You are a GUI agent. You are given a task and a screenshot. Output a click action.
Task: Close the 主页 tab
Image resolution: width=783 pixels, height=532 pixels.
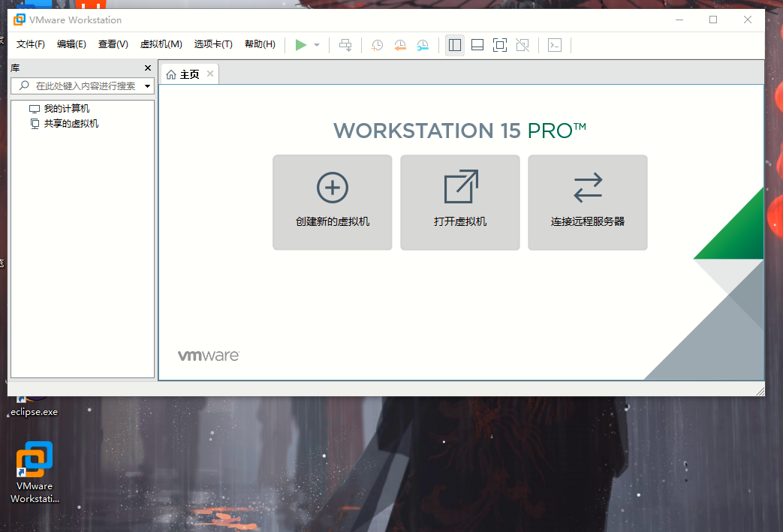coord(210,74)
